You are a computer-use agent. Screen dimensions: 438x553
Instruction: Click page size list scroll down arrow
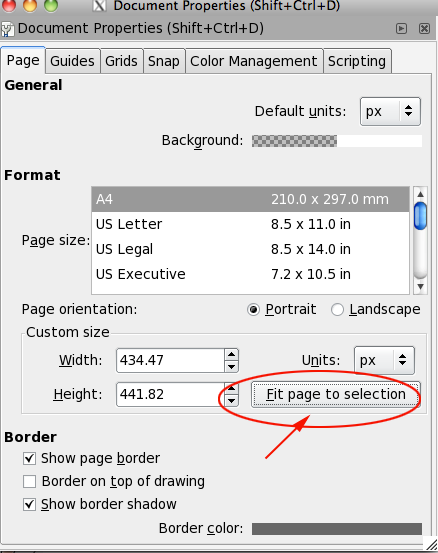point(420,287)
